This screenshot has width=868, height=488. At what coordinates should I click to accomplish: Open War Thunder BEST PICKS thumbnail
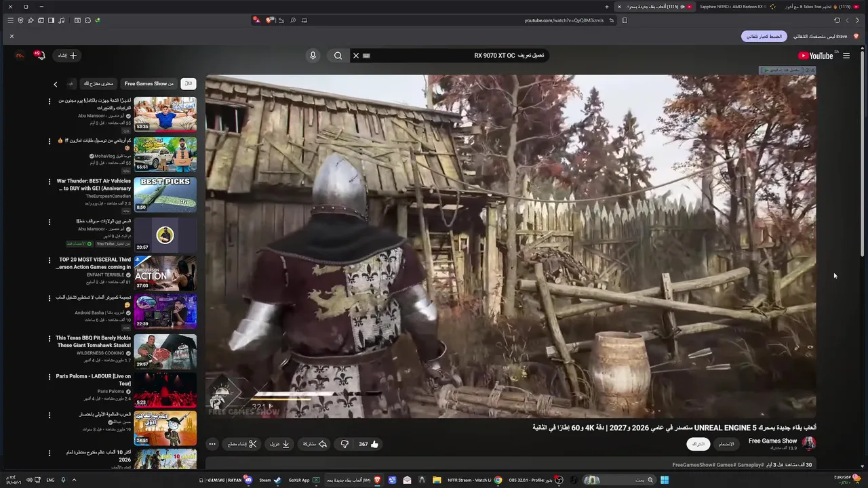point(165,194)
